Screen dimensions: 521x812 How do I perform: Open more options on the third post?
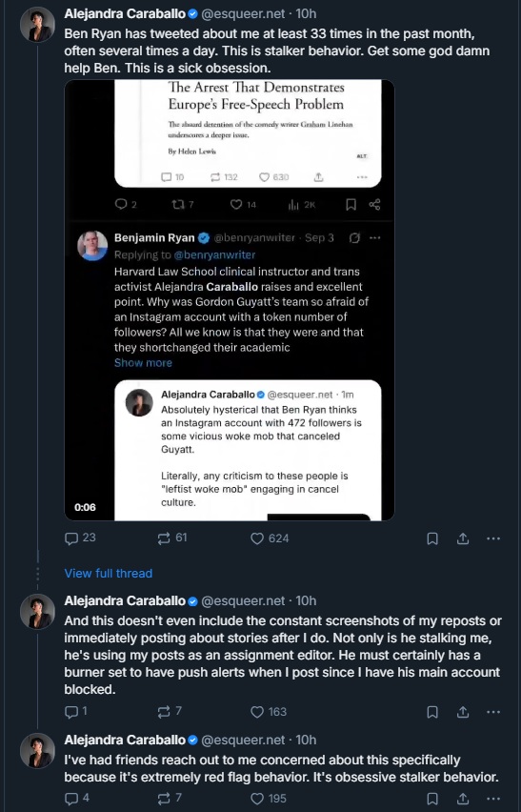click(493, 799)
